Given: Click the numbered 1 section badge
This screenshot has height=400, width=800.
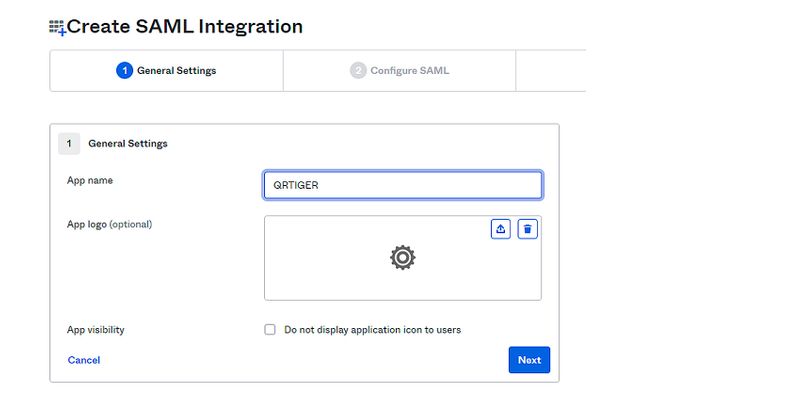Looking at the screenshot, I should pyautogui.click(x=69, y=143).
